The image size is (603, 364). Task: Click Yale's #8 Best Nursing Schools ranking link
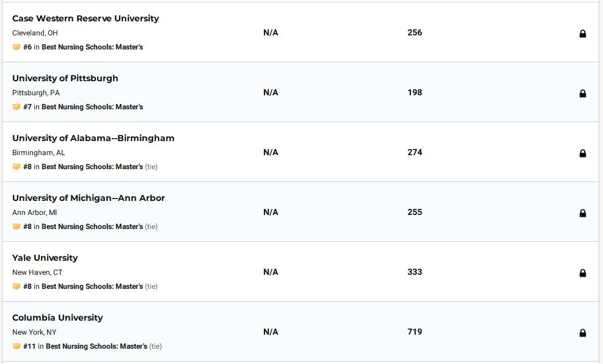point(83,286)
